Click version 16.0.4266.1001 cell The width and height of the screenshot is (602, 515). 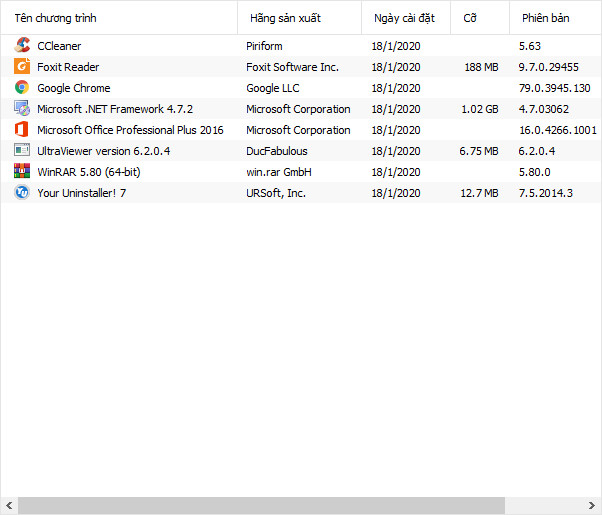[558, 130]
